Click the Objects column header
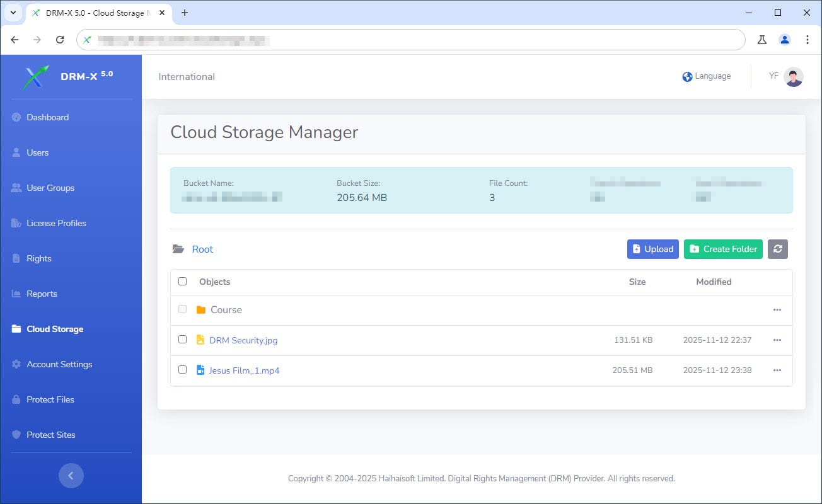Screen dimensions: 822x504 [x=214, y=282]
